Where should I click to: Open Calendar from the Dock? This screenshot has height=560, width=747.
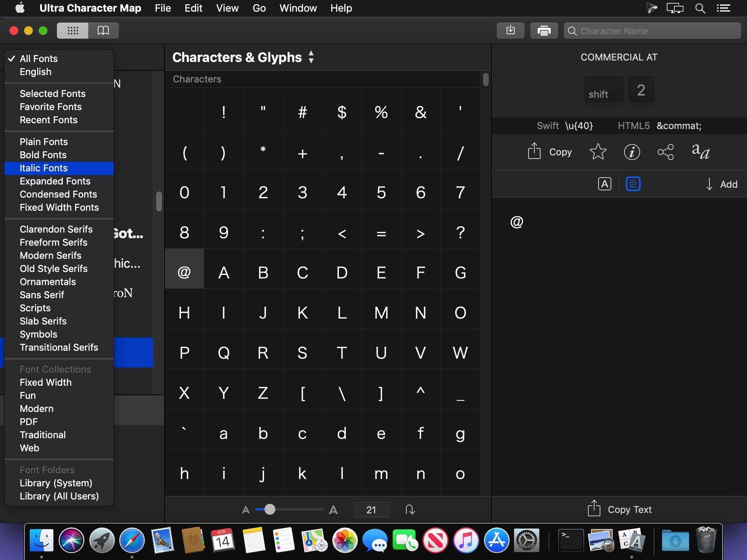pos(223,540)
